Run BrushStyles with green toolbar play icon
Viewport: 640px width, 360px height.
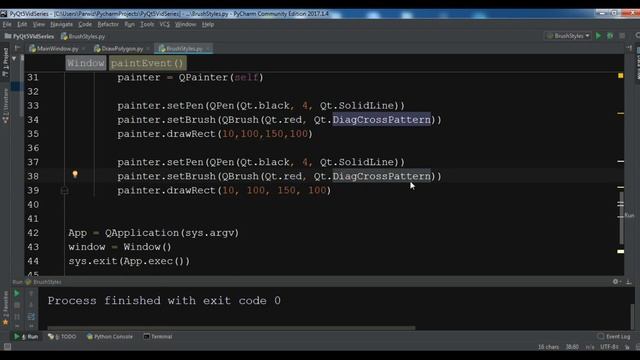598,36
